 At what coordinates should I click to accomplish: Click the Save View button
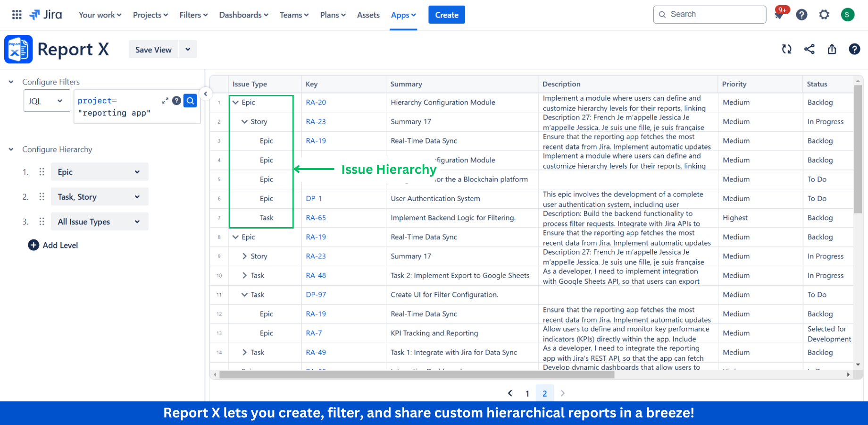[x=153, y=50]
